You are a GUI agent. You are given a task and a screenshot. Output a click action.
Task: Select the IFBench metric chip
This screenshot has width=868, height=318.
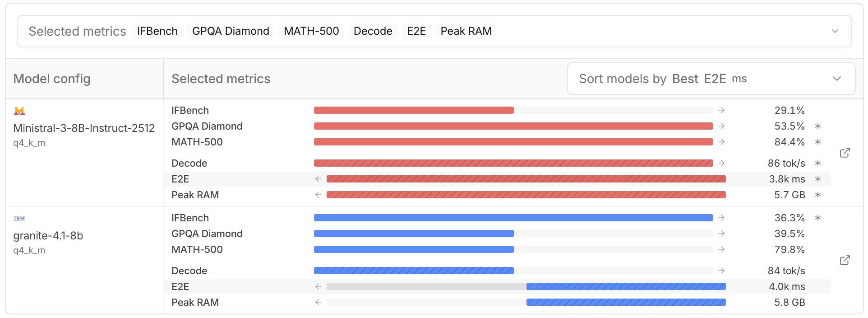point(157,31)
